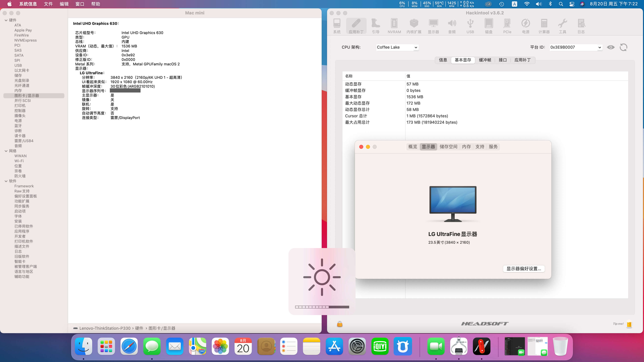This screenshot has width=644, height=362.
Task: Click the orange lock icon in Hackintool
Action: (x=339, y=324)
